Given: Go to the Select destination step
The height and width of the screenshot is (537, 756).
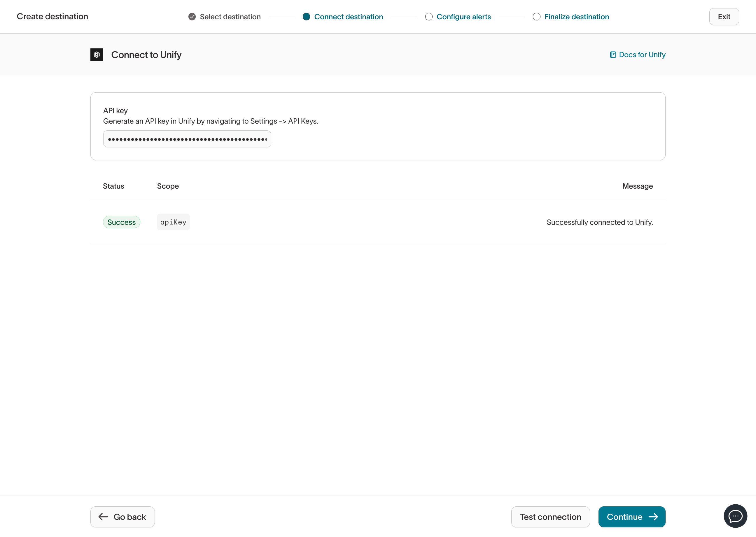Looking at the screenshot, I should click(x=230, y=17).
